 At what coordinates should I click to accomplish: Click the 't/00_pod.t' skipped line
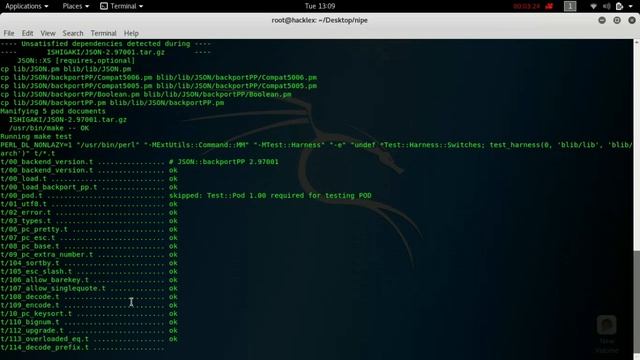coord(186,196)
